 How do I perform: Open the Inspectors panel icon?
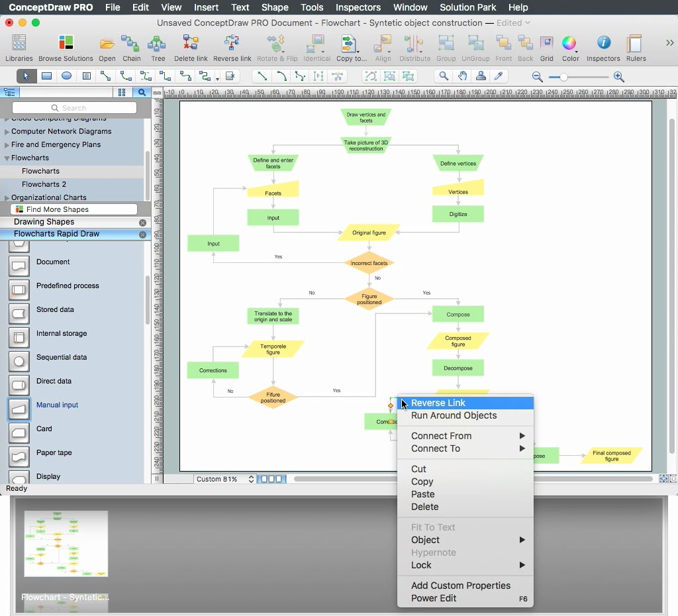[x=603, y=48]
